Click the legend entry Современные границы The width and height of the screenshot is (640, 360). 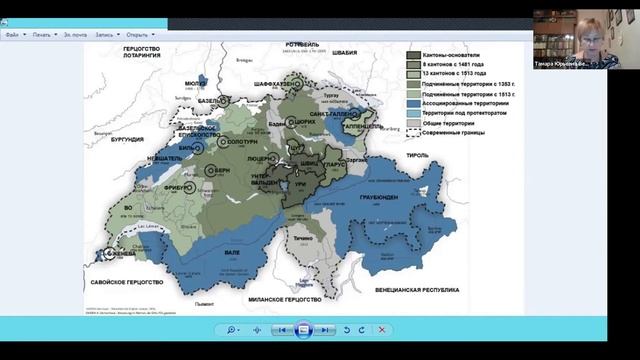click(453, 133)
